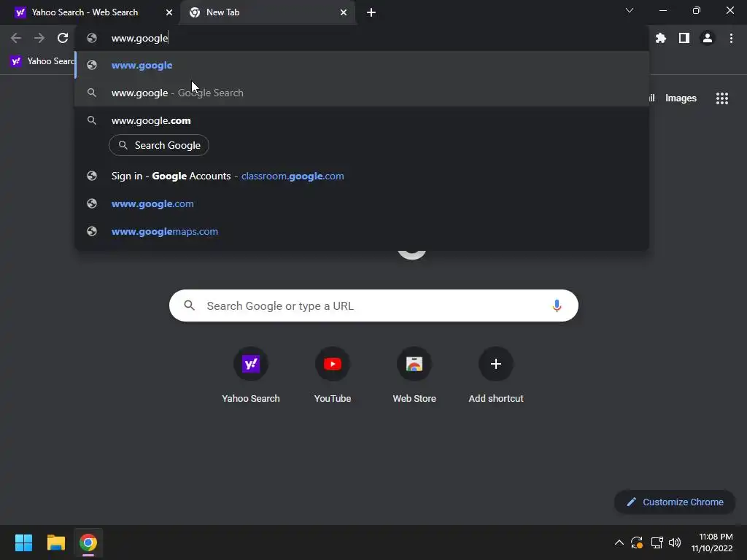The image size is (747, 560).
Task: Click the Search Google or type a URL box
Action: click(373, 306)
